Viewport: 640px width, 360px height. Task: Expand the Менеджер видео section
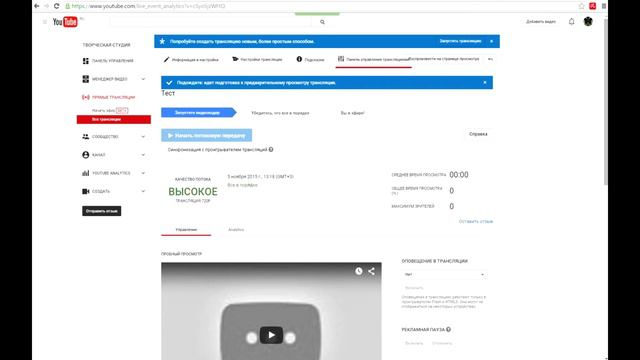[x=143, y=79]
